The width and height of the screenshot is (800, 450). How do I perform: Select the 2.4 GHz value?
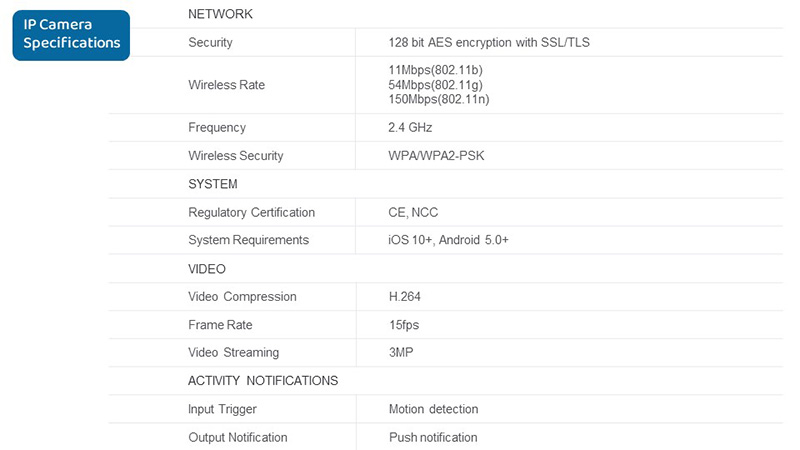pos(410,128)
